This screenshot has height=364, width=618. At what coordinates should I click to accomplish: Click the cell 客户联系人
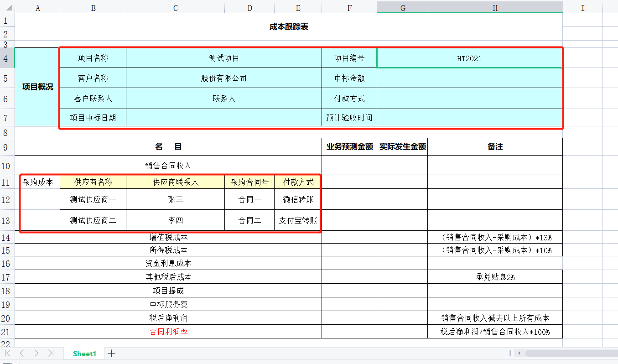pyautogui.click(x=93, y=99)
